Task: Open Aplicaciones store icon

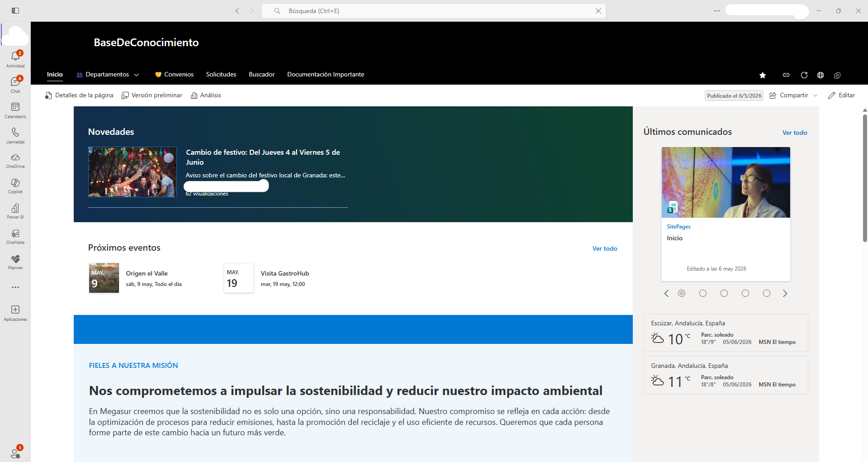Action: [15, 313]
